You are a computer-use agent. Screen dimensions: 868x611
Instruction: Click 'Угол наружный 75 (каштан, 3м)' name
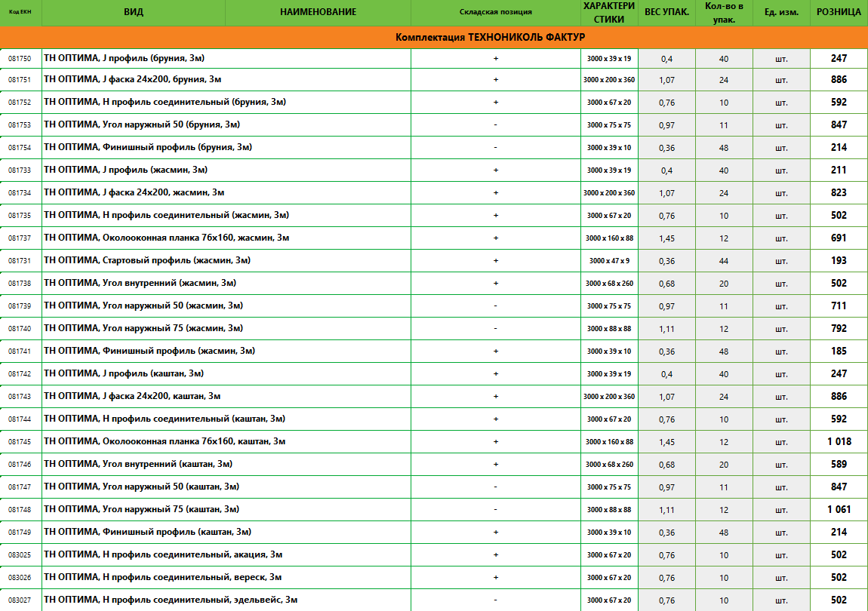171,509
